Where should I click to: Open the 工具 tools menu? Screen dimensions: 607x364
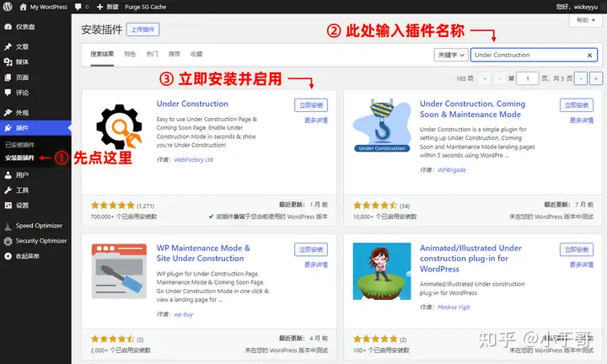(35, 190)
